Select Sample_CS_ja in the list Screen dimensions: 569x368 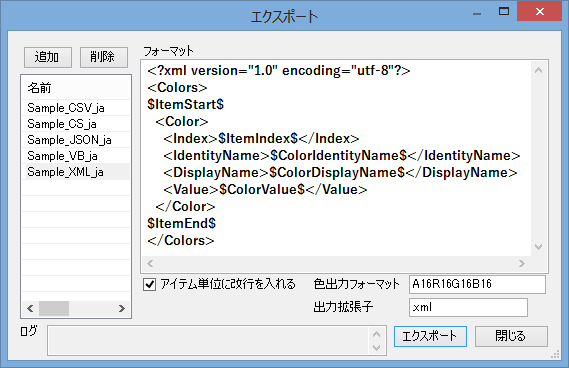point(76,124)
